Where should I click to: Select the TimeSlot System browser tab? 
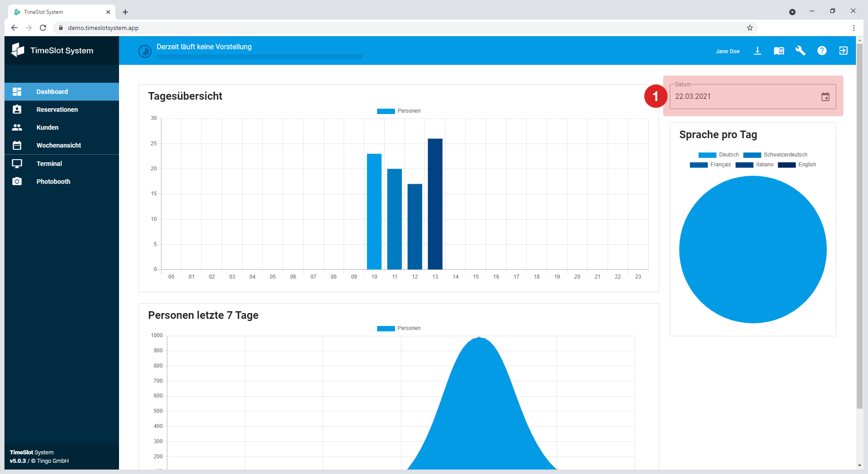click(62, 12)
